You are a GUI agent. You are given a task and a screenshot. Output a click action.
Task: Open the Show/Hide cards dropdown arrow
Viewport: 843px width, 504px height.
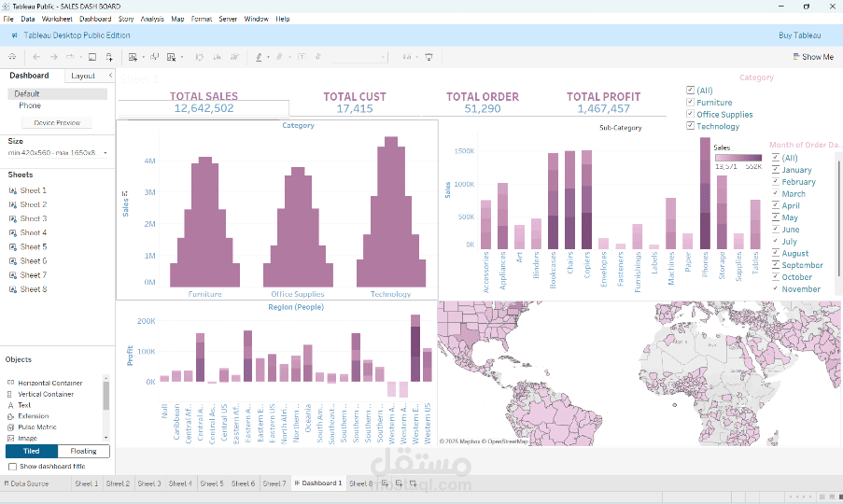[416, 57]
